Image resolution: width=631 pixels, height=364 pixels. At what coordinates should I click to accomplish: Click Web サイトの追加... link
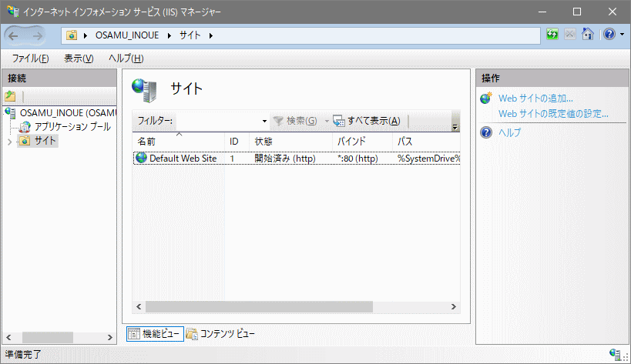tap(535, 99)
